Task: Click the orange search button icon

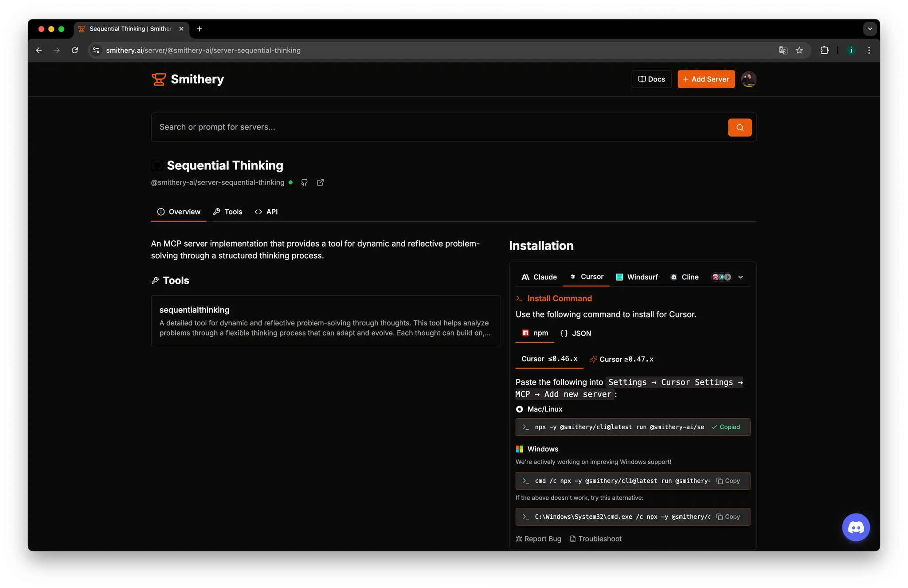Action: pyautogui.click(x=740, y=128)
